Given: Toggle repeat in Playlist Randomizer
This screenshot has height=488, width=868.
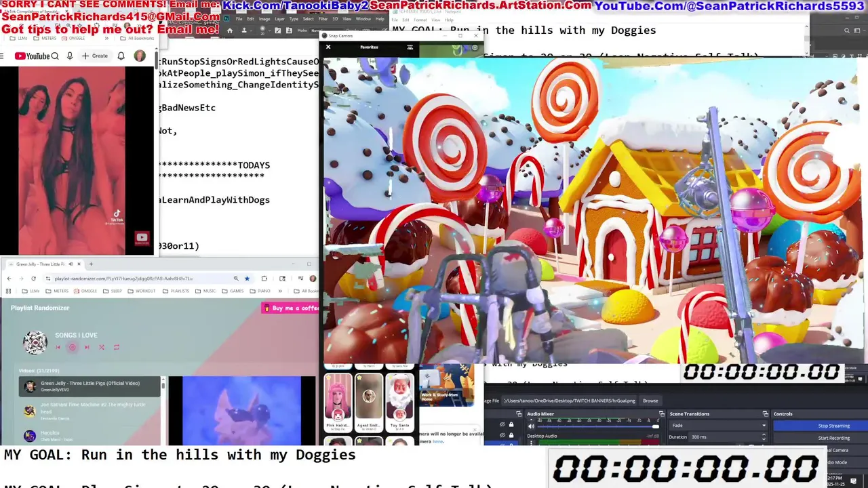Looking at the screenshot, I should 117,347.
